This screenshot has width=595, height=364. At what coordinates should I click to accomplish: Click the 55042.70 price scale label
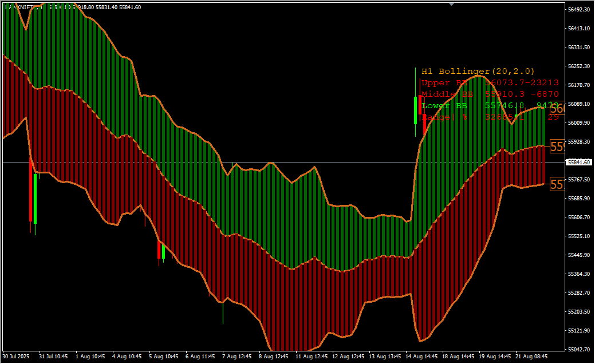[579, 349]
